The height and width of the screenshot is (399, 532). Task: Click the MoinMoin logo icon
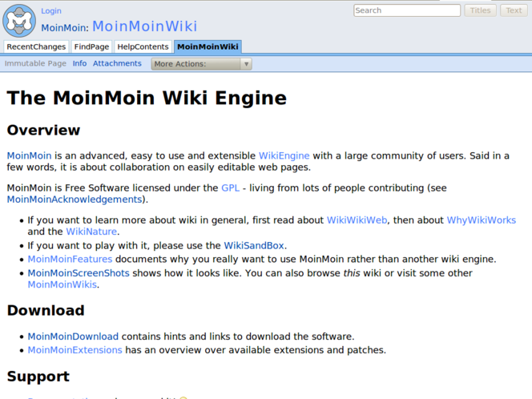pyautogui.click(x=19, y=20)
